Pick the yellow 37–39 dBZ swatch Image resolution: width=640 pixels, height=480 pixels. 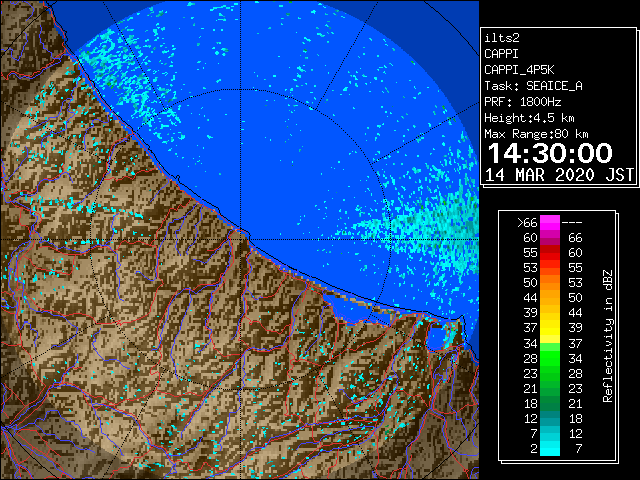550,328
